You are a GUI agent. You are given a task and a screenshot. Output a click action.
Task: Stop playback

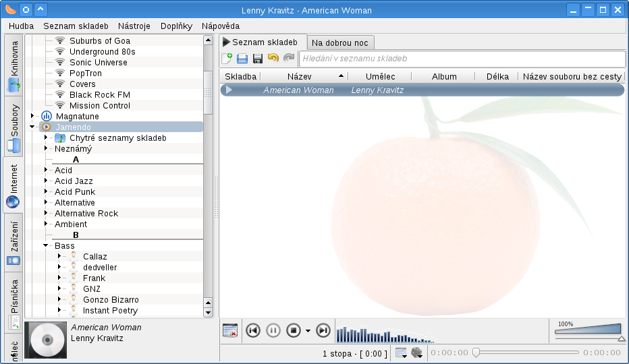294,330
